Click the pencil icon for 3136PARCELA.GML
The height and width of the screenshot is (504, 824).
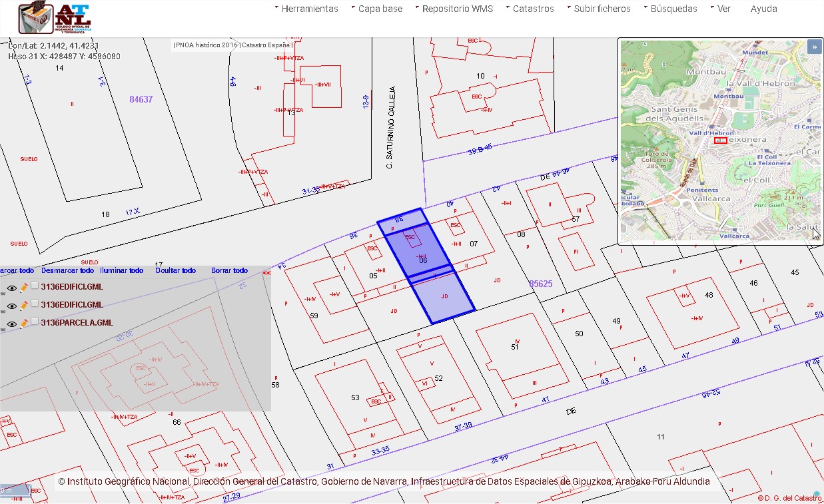coord(24,323)
